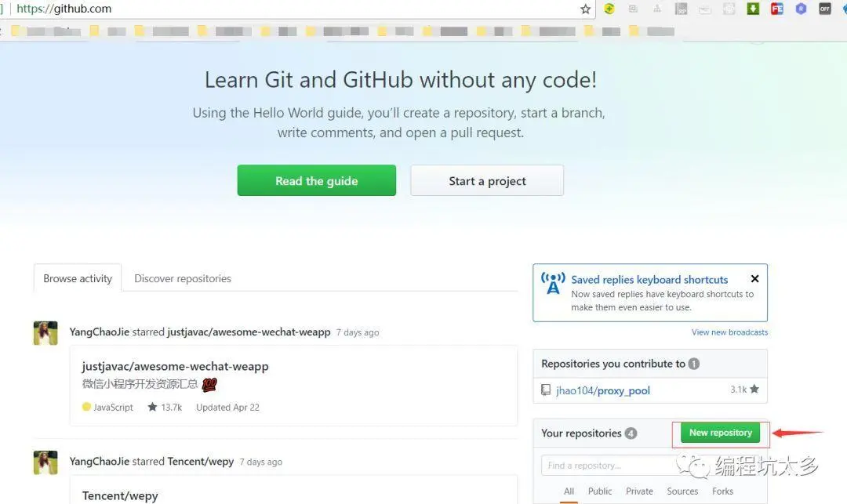The image size is (847, 504).
Task: Click the repo icon beside jhao104/proxy_pool
Action: tap(546, 390)
